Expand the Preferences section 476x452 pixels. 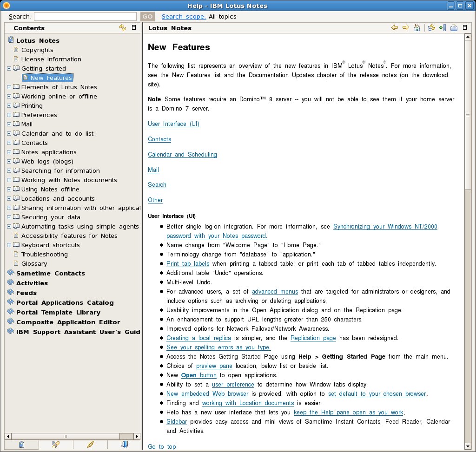pos(9,115)
